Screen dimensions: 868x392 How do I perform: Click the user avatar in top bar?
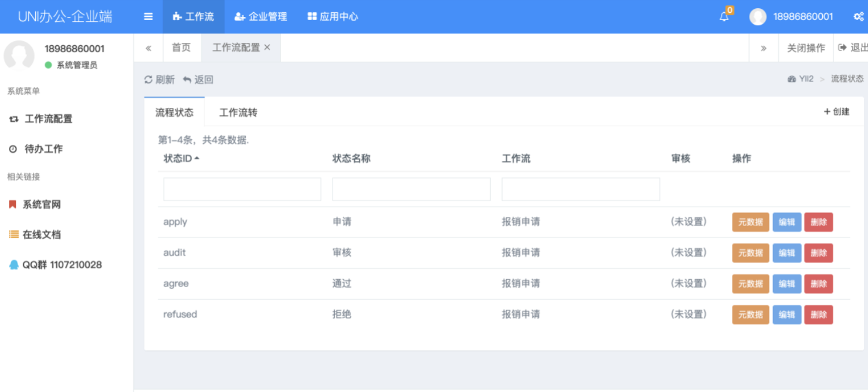pyautogui.click(x=758, y=16)
